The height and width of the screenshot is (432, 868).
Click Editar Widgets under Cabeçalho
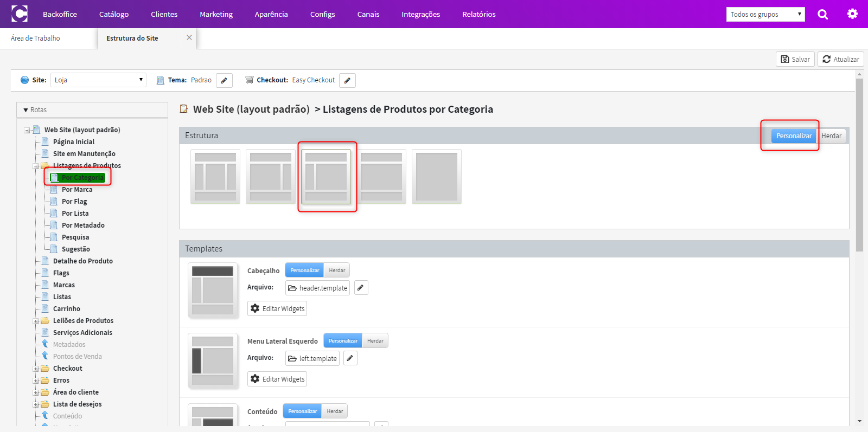click(277, 308)
